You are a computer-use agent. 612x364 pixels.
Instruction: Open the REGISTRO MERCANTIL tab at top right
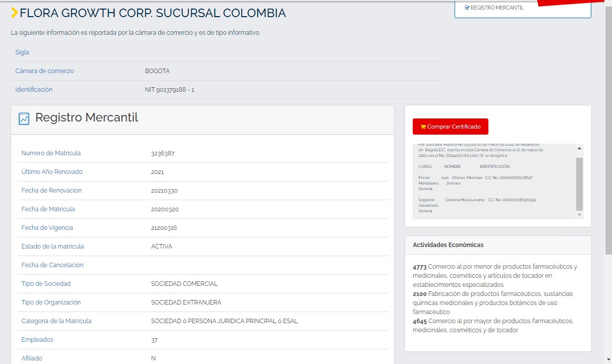click(523, 9)
